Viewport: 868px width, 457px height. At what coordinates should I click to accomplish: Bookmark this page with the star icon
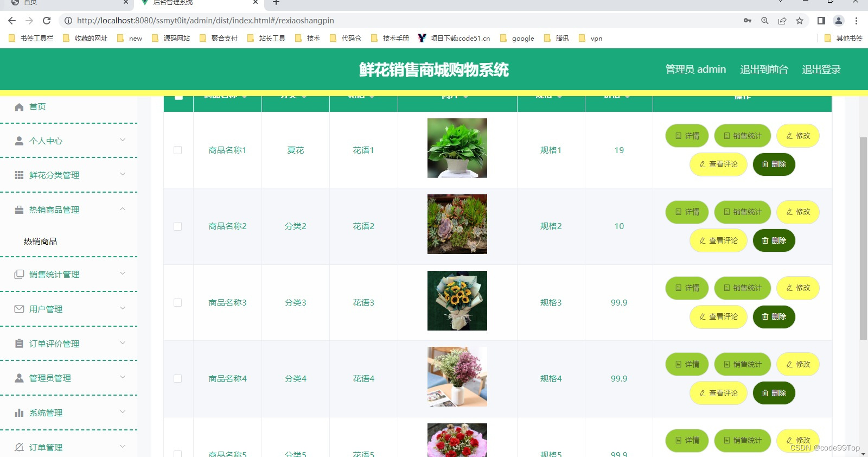pyautogui.click(x=800, y=21)
